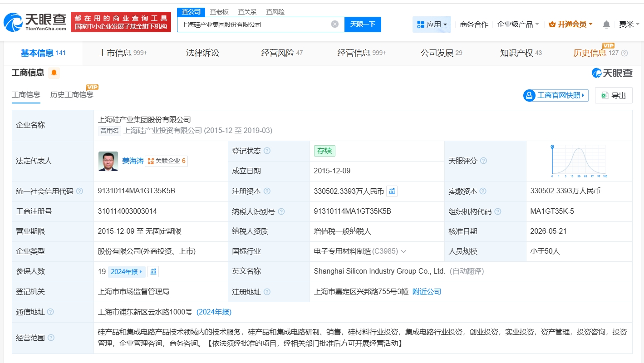644x363 pixels.
Task: Open the 历史信息 tab
Action: pos(596,53)
